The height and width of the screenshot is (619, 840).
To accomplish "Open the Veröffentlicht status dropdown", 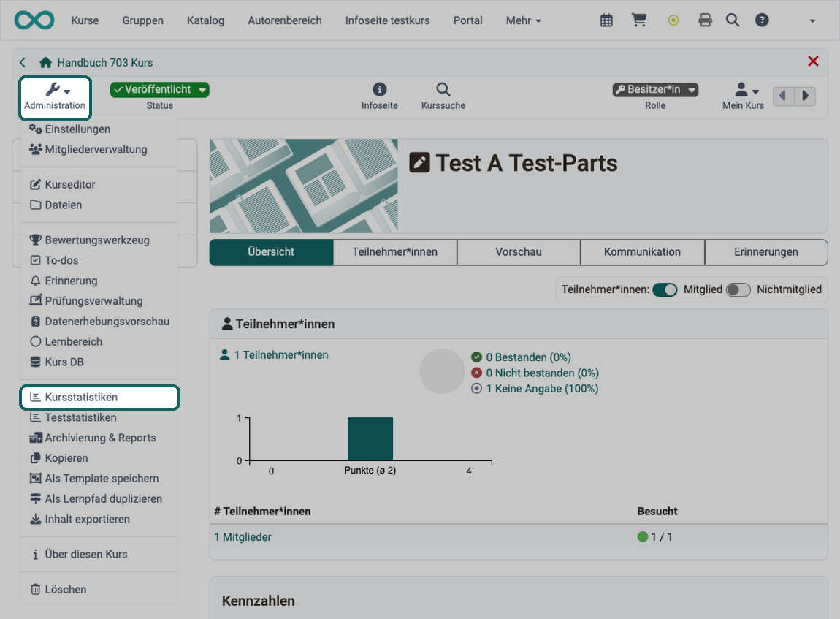I will pos(160,89).
